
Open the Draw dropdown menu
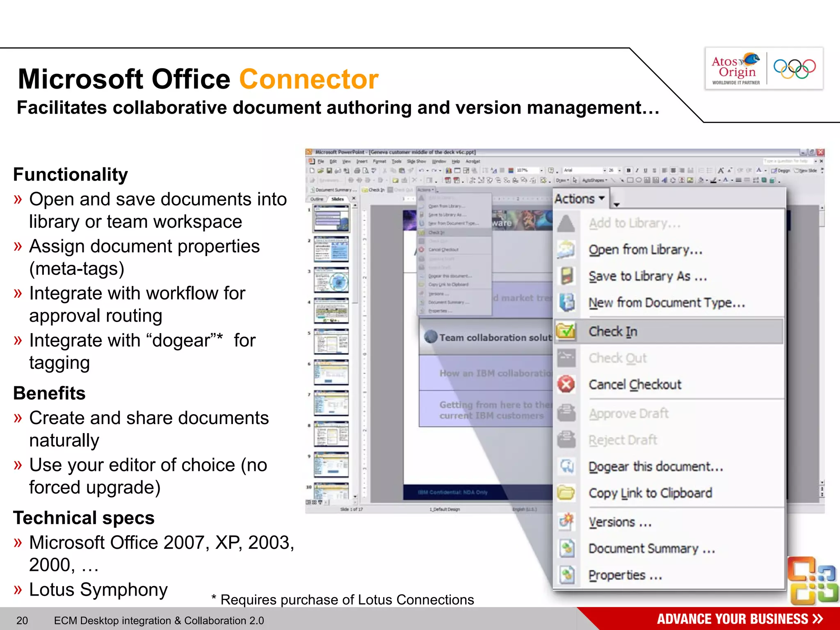[562, 180]
